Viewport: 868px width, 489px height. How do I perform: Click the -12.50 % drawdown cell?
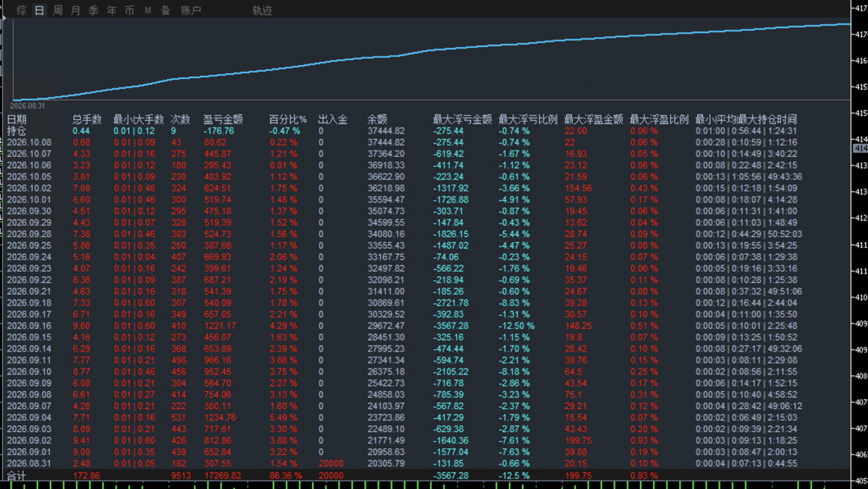tap(517, 326)
